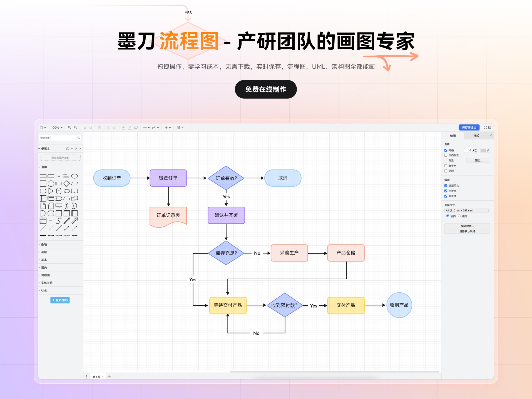The height and width of the screenshot is (399, 532).
Task: Select the actor stick figure shape
Action: click(x=67, y=206)
